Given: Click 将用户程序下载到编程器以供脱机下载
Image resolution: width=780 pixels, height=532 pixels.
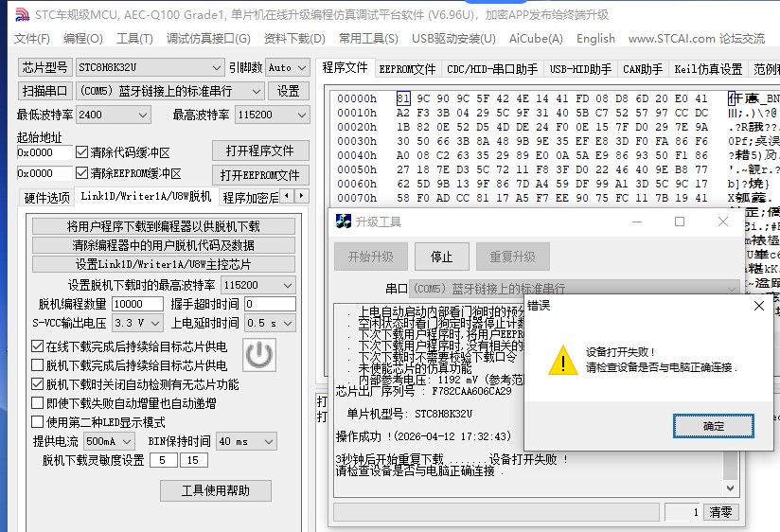Looking at the screenshot, I should tap(164, 226).
